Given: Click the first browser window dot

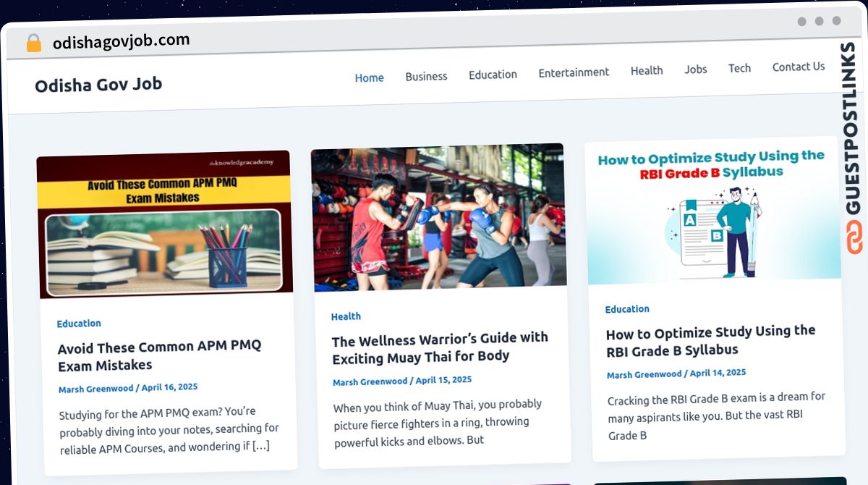Looking at the screenshot, I should point(801,22).
